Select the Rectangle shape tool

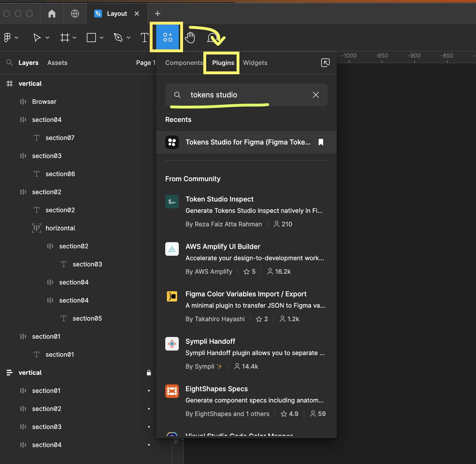pyautogui.click(x=91, y=37)
